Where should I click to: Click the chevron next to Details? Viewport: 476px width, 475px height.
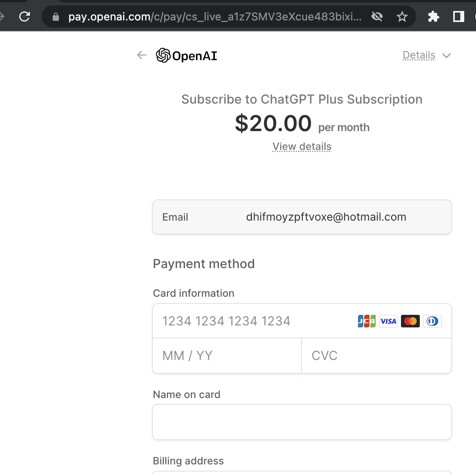(x=447, y=56)
